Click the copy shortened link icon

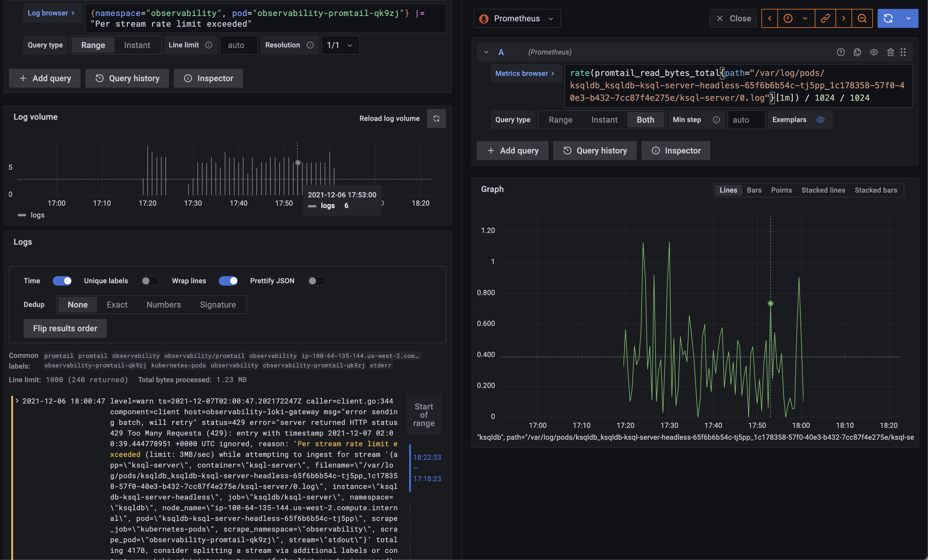(x=825, y=18)
